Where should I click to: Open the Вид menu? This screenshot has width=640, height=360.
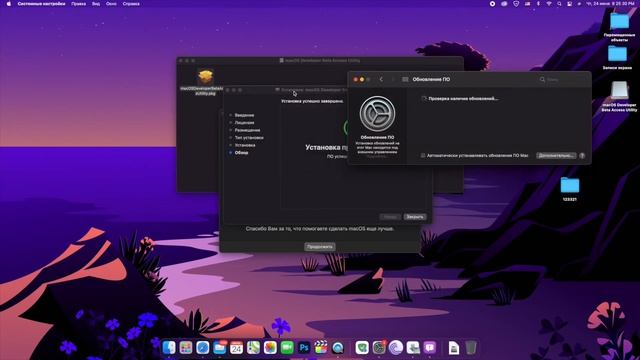(x=96, y=4)
